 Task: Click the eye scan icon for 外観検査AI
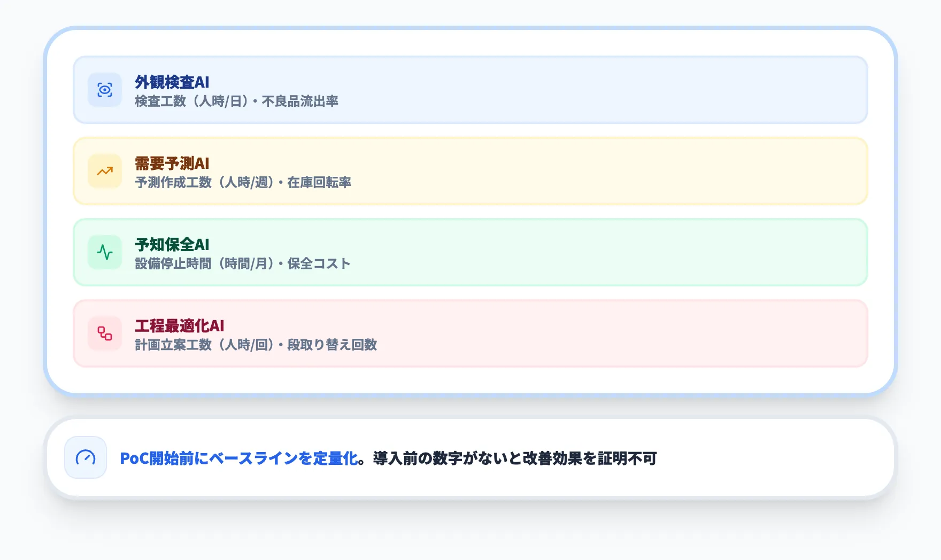click(x=105, y=90)
